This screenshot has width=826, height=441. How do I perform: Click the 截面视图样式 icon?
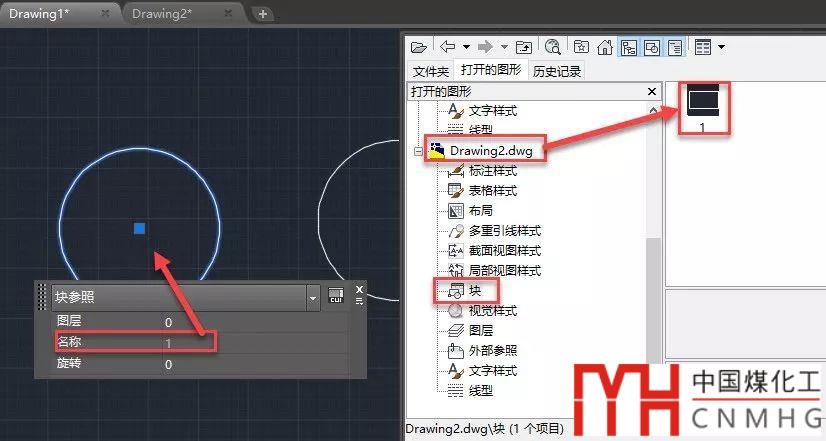click(456, 251)
